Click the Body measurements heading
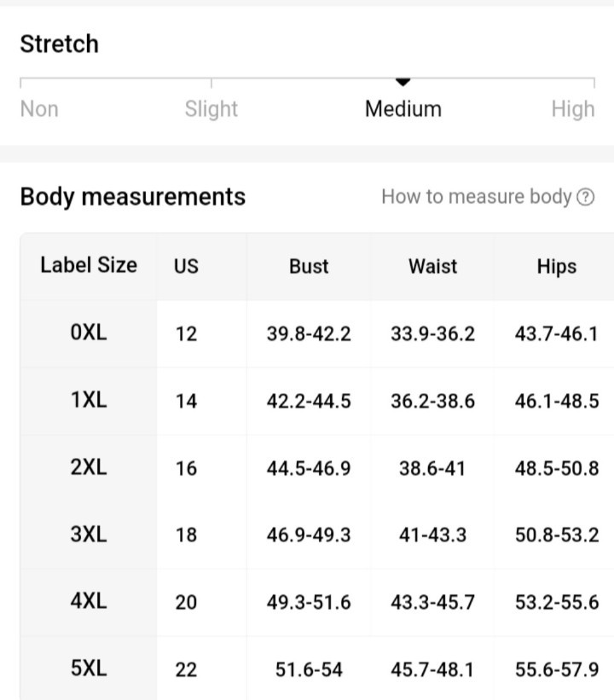The height and width of the screenshot is (700, 614). (133, 197)
